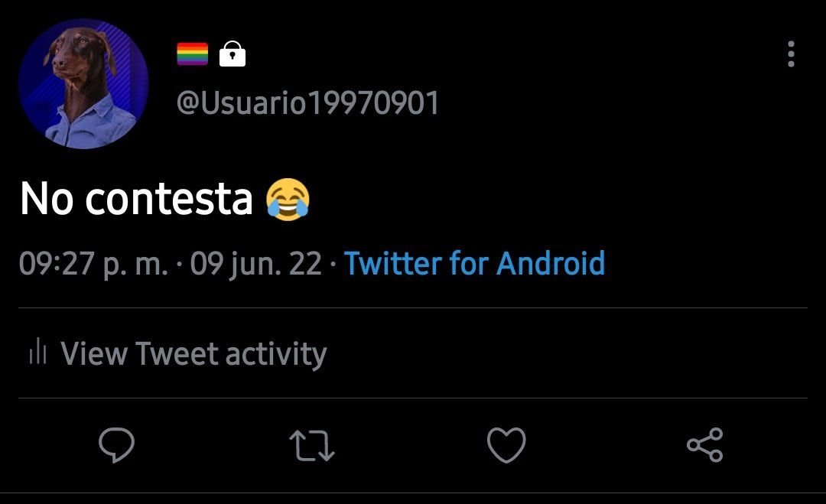826x504 pixels.
Task: Click the 09:27 p. m. timestamp
Action: pos(94,264)
